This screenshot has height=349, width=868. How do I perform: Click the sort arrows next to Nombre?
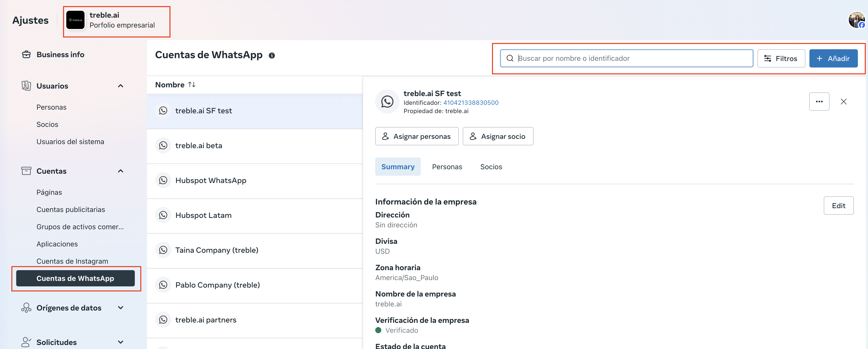pyautogui.click(x=192, y=85)
